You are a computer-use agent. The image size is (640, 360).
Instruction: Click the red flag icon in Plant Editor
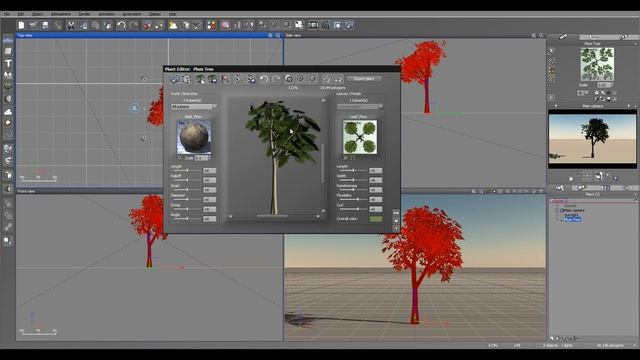(225, 79)
